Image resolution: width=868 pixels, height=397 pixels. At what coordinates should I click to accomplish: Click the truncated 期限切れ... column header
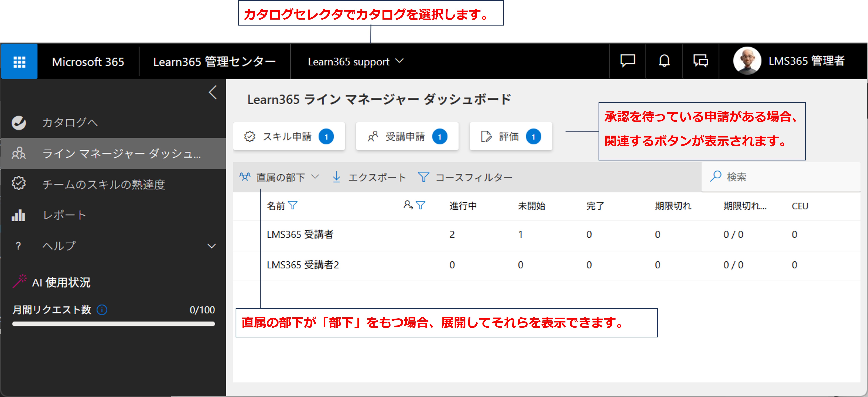coord(745,206)
